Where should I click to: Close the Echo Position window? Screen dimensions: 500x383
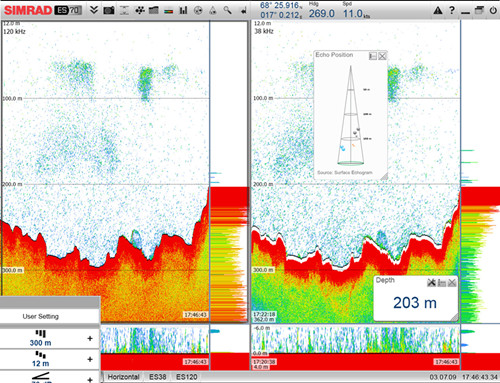tap(382, 56)
